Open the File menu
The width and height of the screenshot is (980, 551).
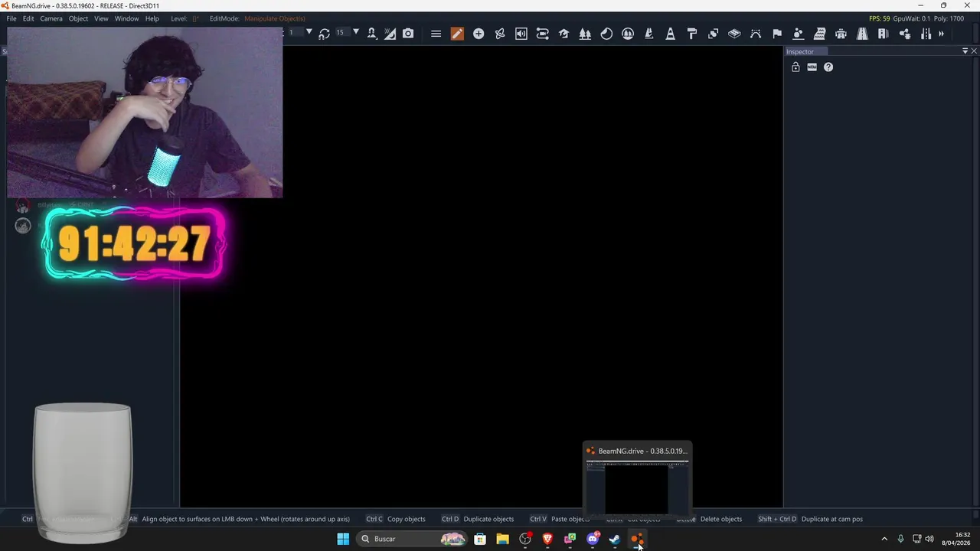pos(11,18)
